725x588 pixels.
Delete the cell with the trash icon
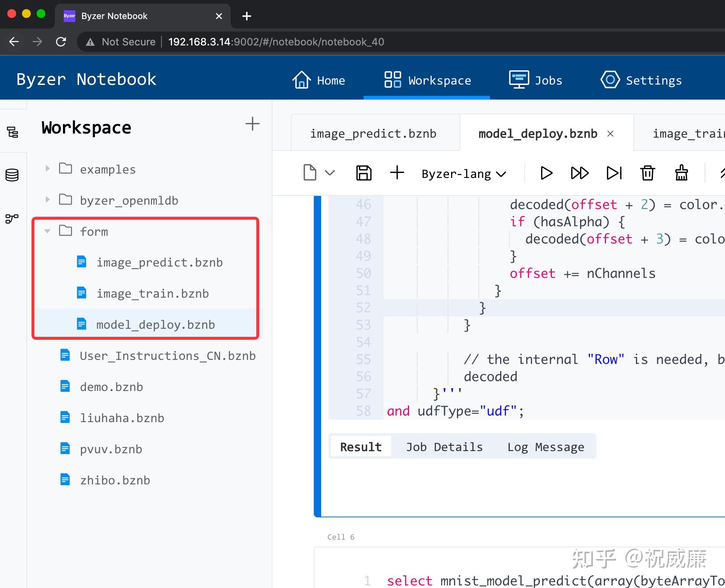pos(647,173)
